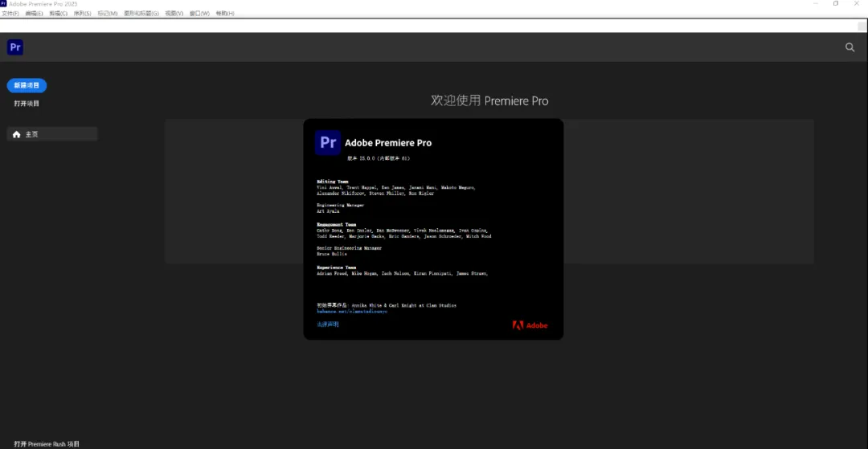Click the Pr logo in About dialog

[x=328, y=143]
